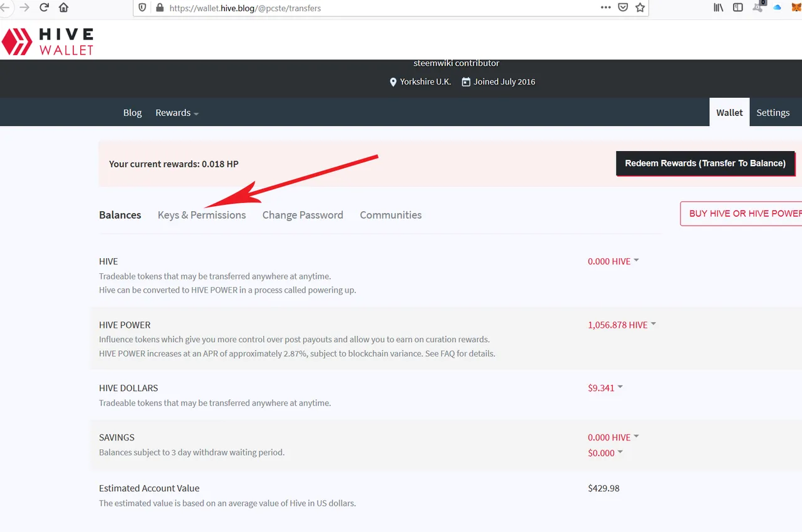Toggle the browser sidebar icon
This screenshot has width=802, height=532.
738,8
